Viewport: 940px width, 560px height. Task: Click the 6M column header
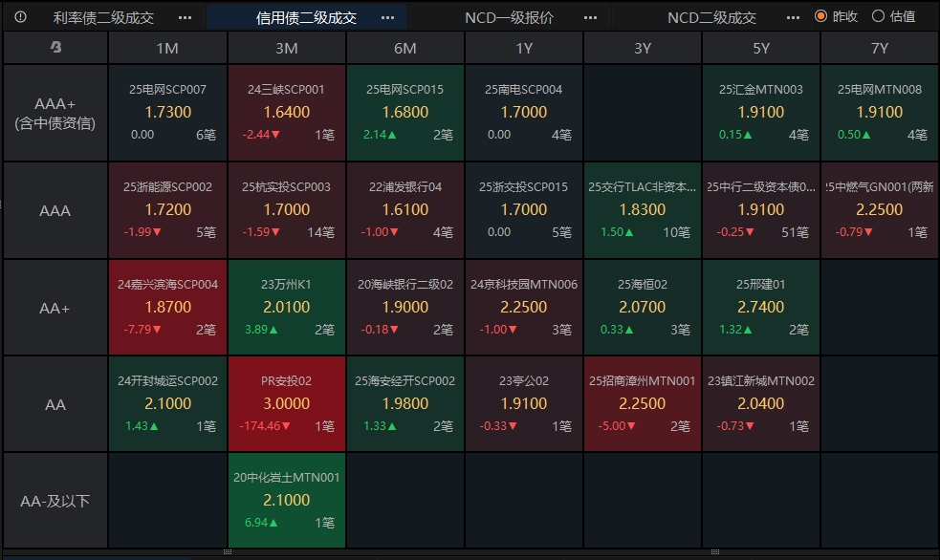tap(405, 48)
